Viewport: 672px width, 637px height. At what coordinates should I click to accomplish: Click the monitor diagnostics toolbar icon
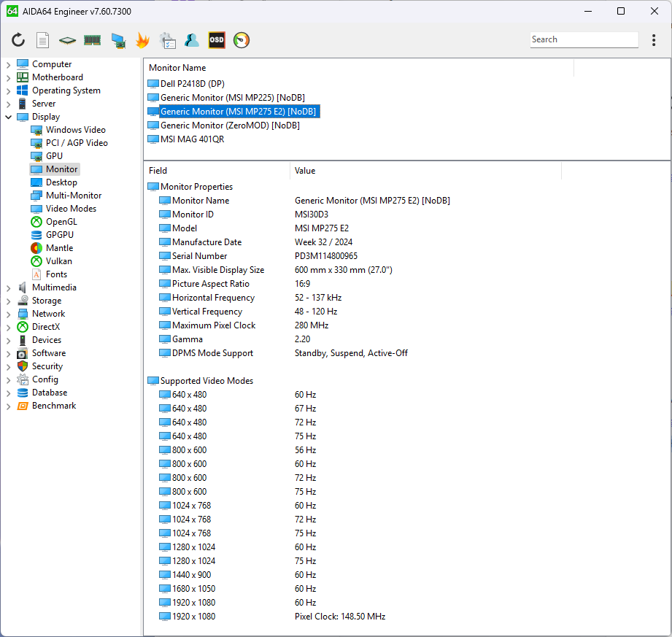point(118,41)
